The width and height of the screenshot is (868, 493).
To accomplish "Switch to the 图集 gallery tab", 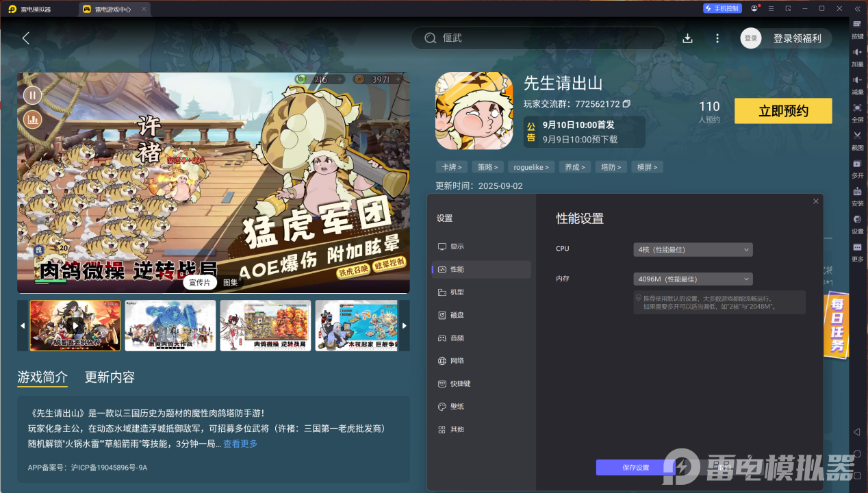I will (229, 283).
